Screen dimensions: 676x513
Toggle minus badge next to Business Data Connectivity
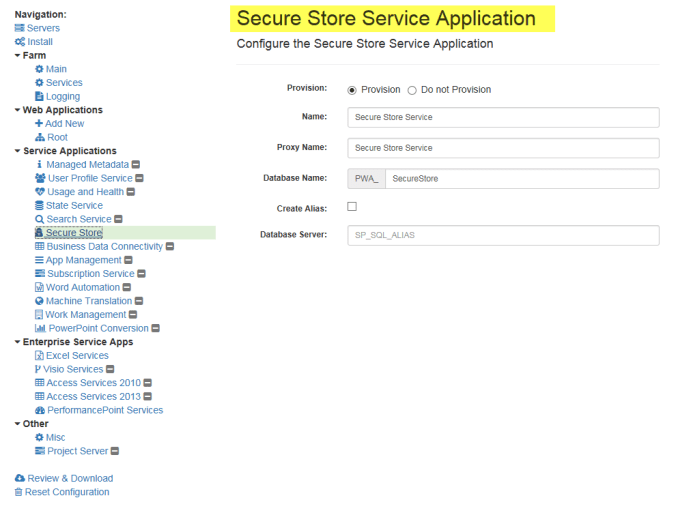(x=170, y=247)
